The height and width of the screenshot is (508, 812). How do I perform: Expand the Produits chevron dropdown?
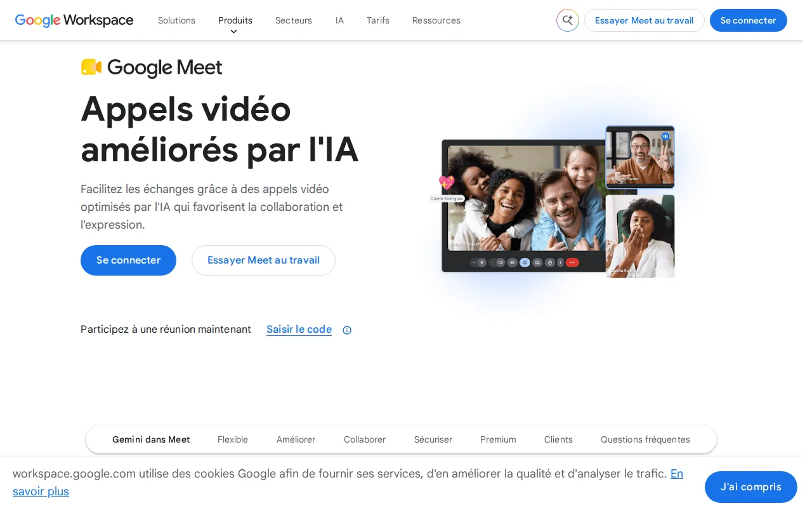(233, 32)
